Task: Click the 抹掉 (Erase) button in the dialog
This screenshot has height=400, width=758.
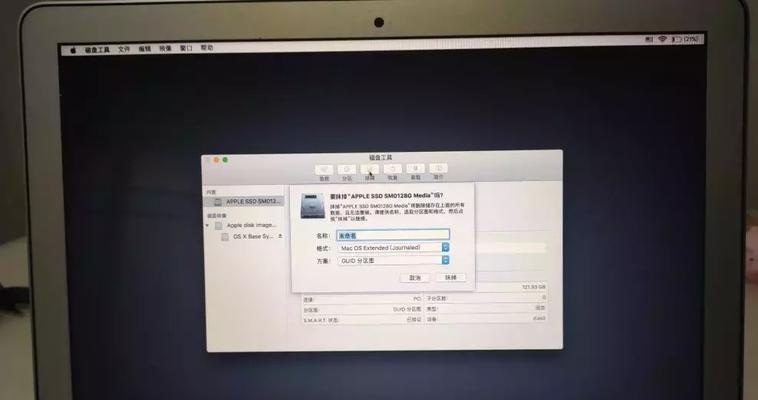Action: [x=451, y=277]
